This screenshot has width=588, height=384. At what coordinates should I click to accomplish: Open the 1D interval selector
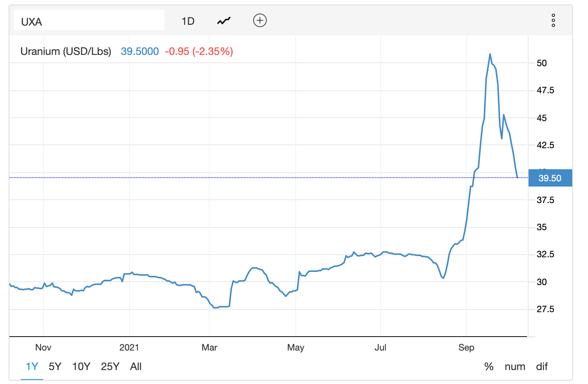coord(188,21)
